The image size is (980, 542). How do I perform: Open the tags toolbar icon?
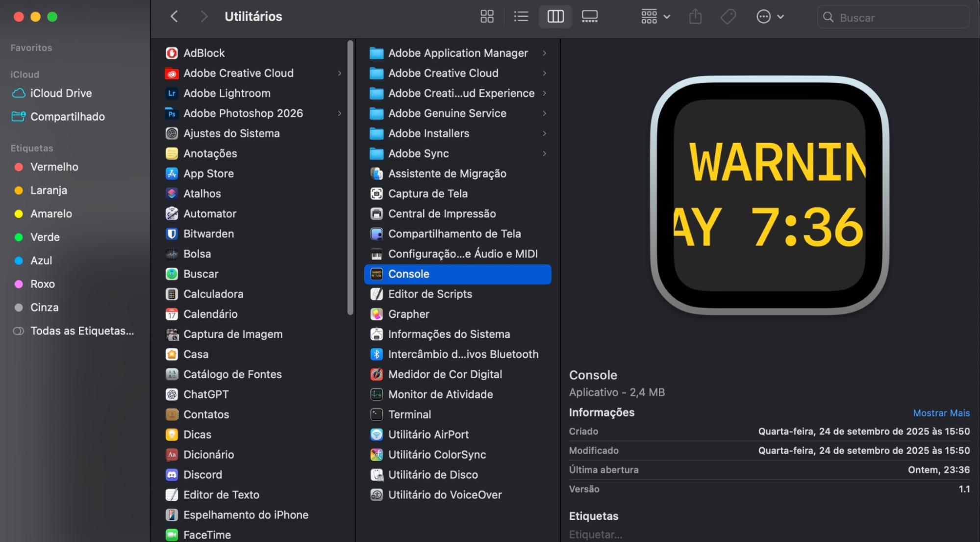728,16
